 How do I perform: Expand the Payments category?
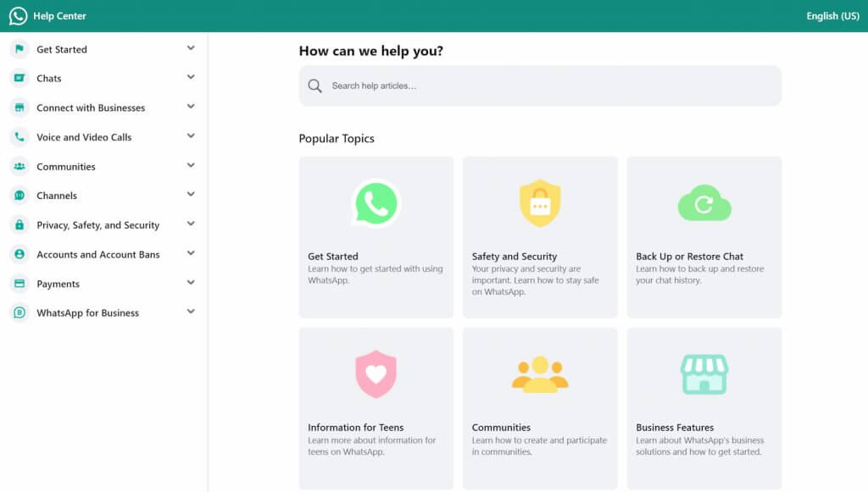190,283
